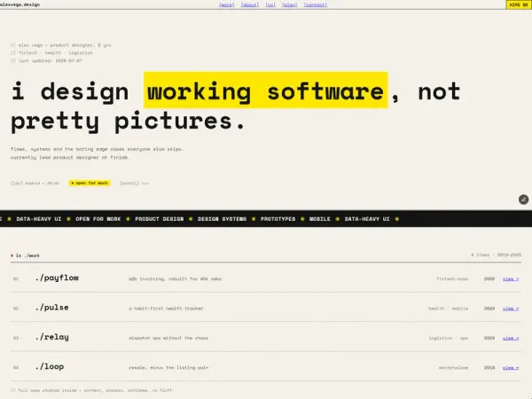Screen dimensions: 532x399
Task: Click the highlighted working software headline text
Action: click(x=266, y=90)
